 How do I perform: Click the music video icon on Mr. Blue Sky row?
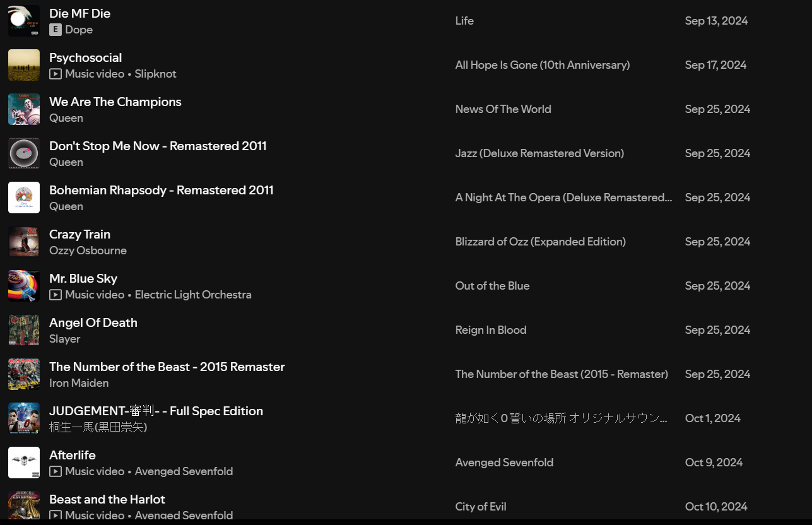(56, 295)
